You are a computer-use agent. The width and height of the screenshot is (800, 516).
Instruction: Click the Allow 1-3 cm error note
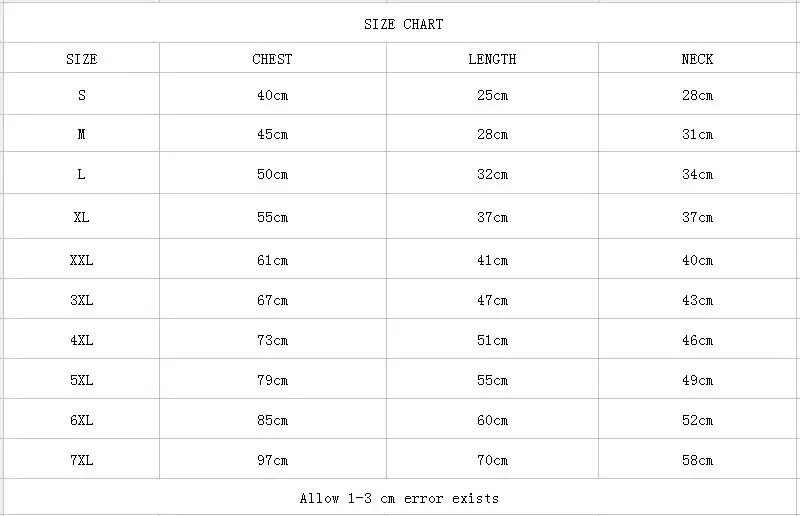point(401,497)
